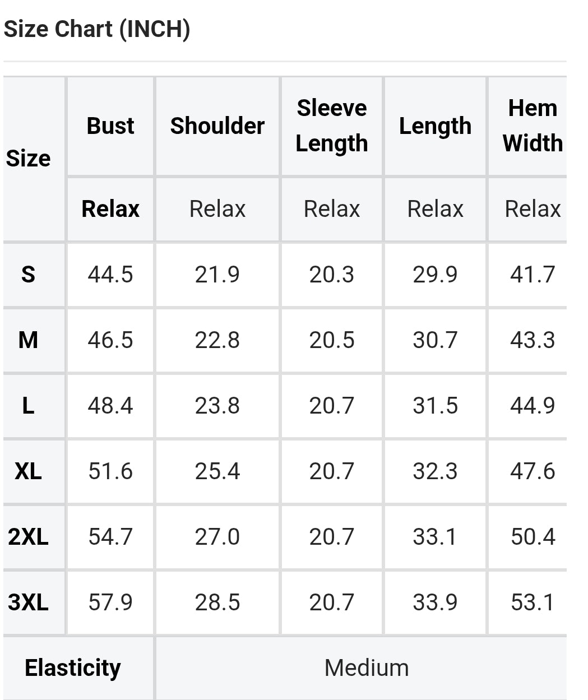Screen dimensions: 588x700
Task: Click bust value 44.5 for size S
Action: coord(110,275)
